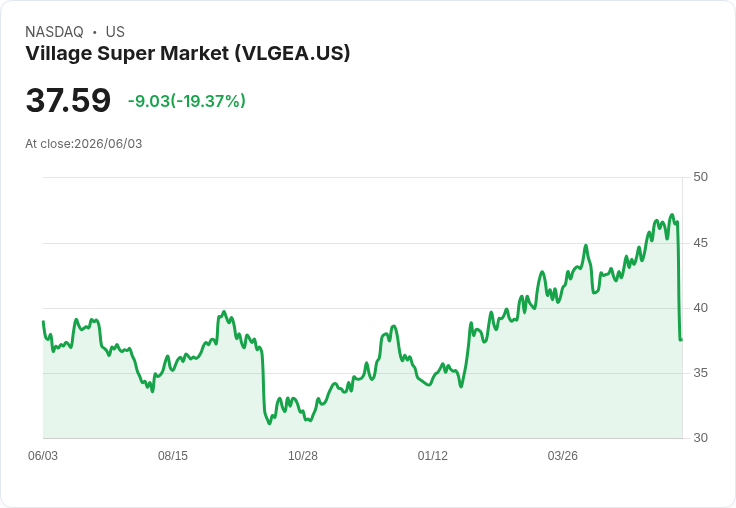Click the Village Super Market (VLGEA.US) title

pyautogui.click(x=188, y=53)
